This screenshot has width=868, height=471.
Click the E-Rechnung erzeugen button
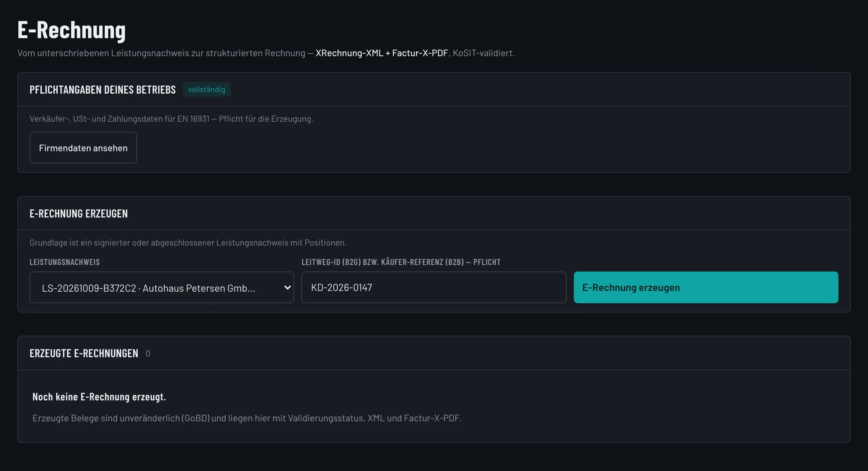pyautogui.click(x=706, y=287)
